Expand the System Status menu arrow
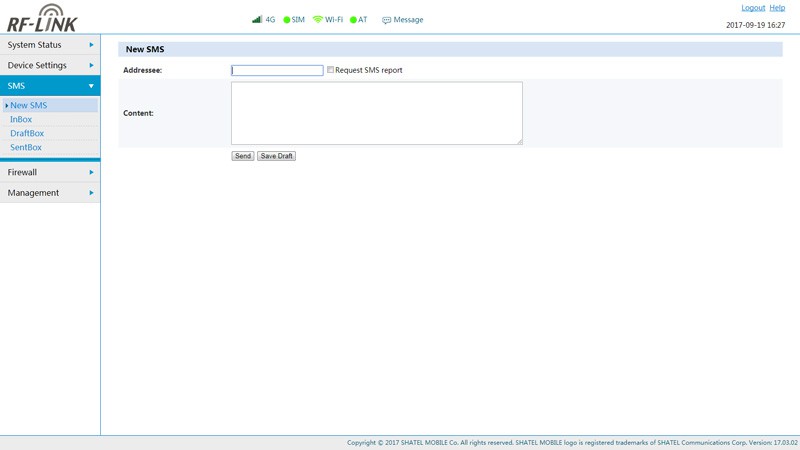 (x=91, y=45)
